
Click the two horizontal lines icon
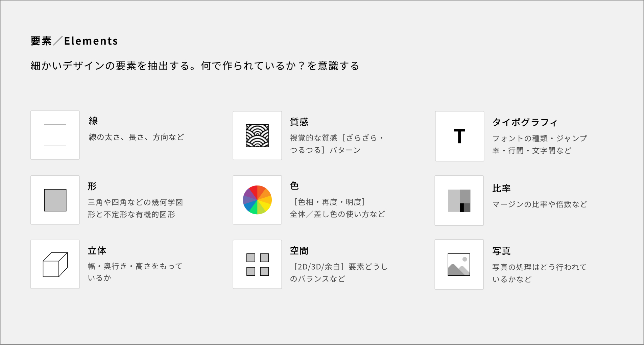(55, 135)
